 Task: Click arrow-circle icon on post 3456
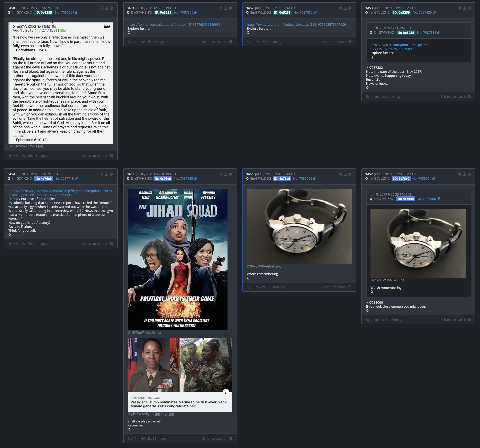click(350, 174)
